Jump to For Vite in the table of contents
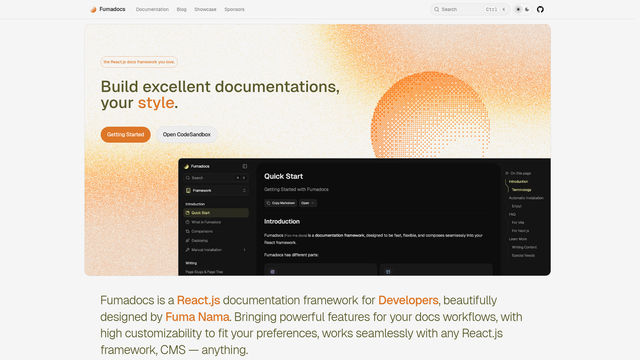640x360 pixels. point(518,222)
